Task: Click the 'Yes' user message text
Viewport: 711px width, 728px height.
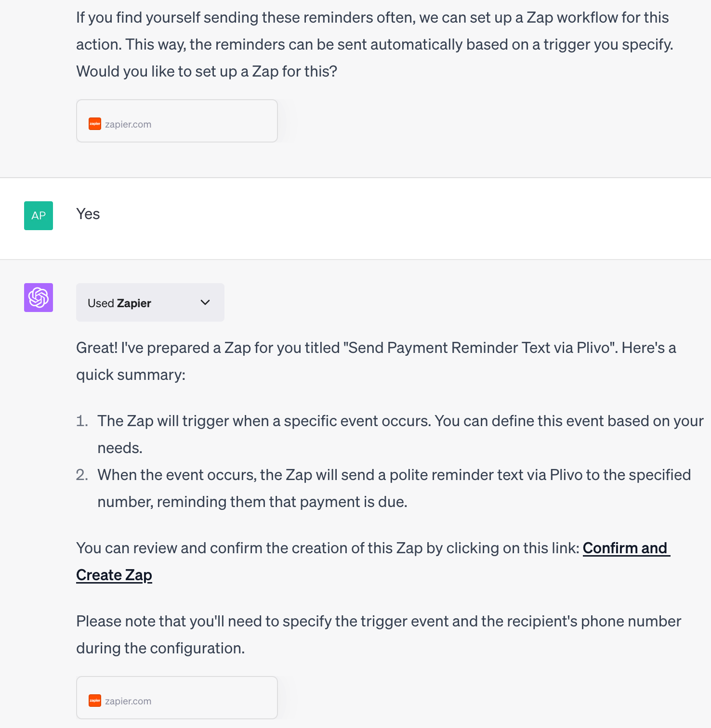Action: (88, 214)
